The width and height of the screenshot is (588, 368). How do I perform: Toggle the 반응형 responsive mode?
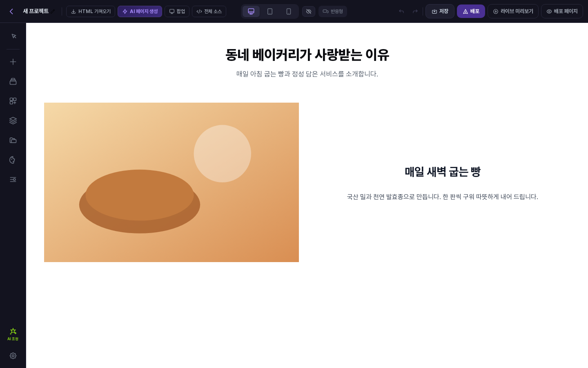[333, 11]
